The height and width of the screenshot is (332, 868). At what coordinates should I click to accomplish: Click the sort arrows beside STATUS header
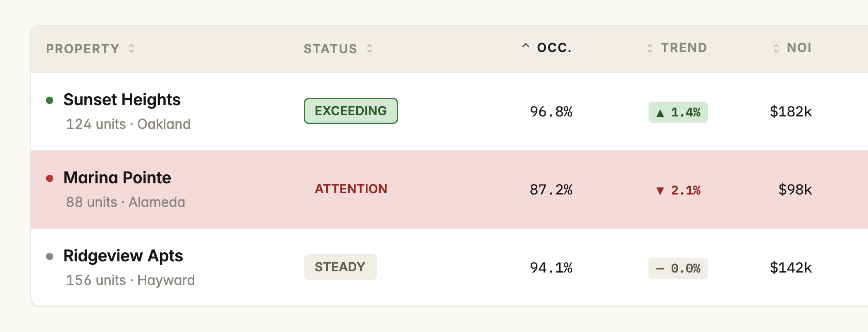click(370, 48)
